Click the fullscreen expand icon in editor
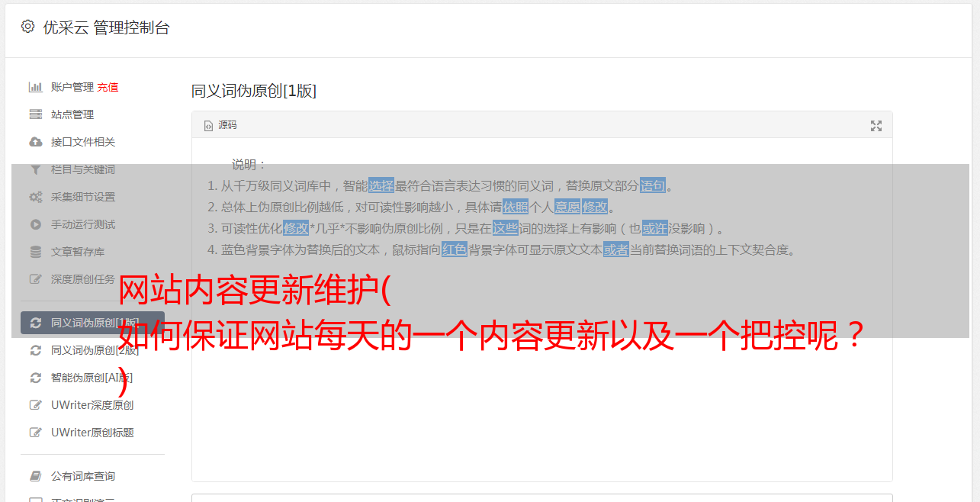This screenshot has height=502, width=980. pos(876,126)
